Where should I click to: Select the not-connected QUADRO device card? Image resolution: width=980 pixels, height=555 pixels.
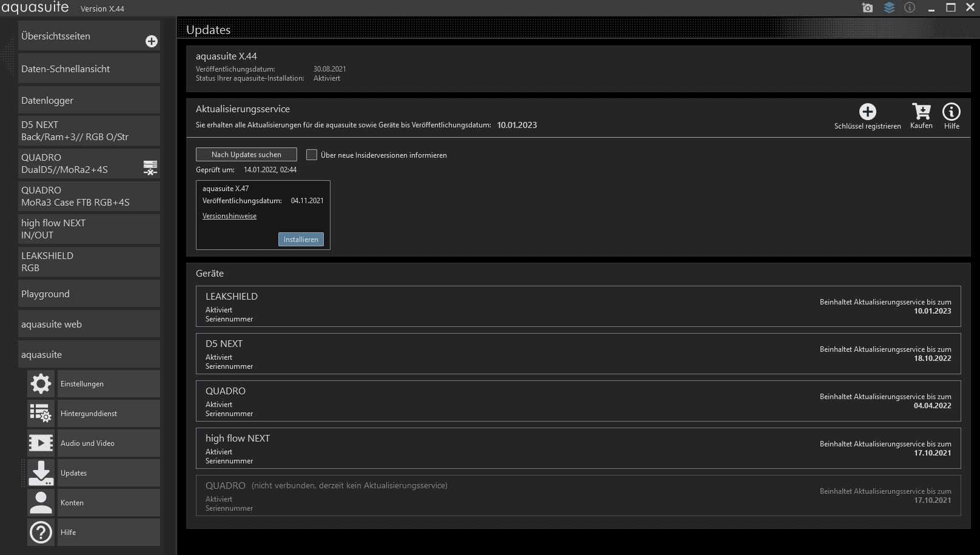[578, 496]
